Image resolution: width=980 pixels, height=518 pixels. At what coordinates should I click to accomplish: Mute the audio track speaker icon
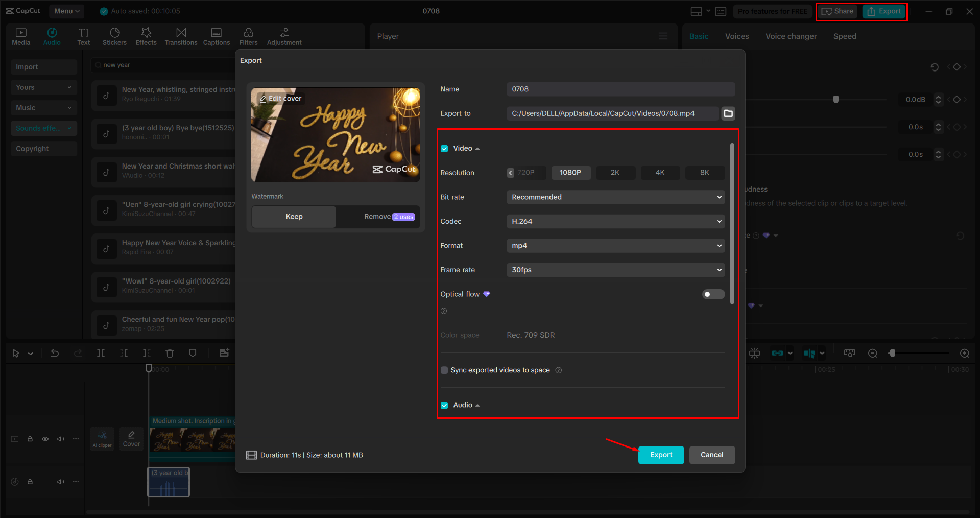coord(61,482)
